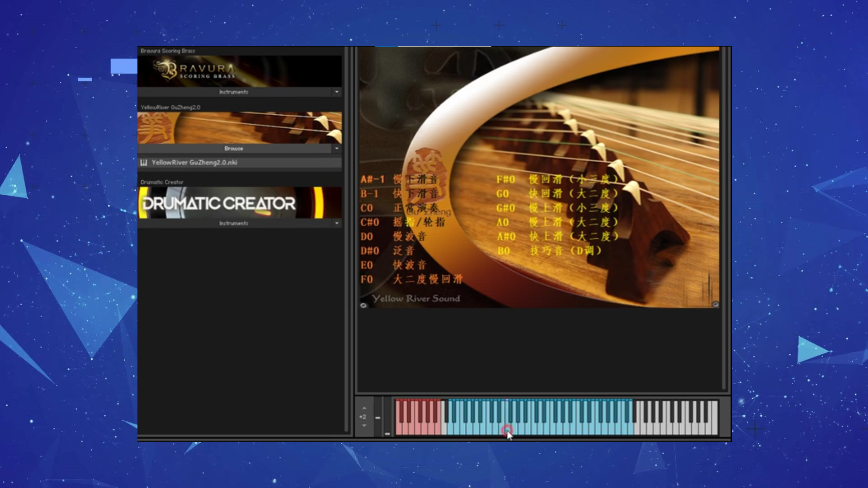The height and width of the screenshot is (488, 868).
Task: Click the piano icon beside YellowRiver GuZheng2.0.nki
Action: pos(144,162)
